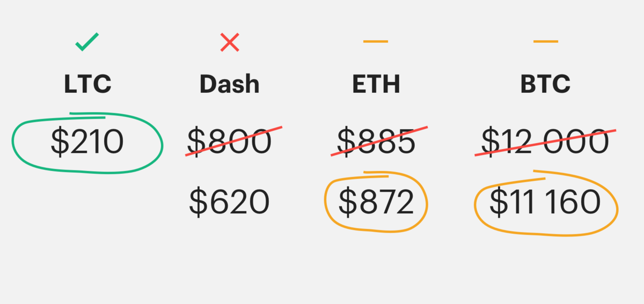Screen dimensions: 644x304
Task: Click the red strikethrough line on $885
Action: [380, 142]
